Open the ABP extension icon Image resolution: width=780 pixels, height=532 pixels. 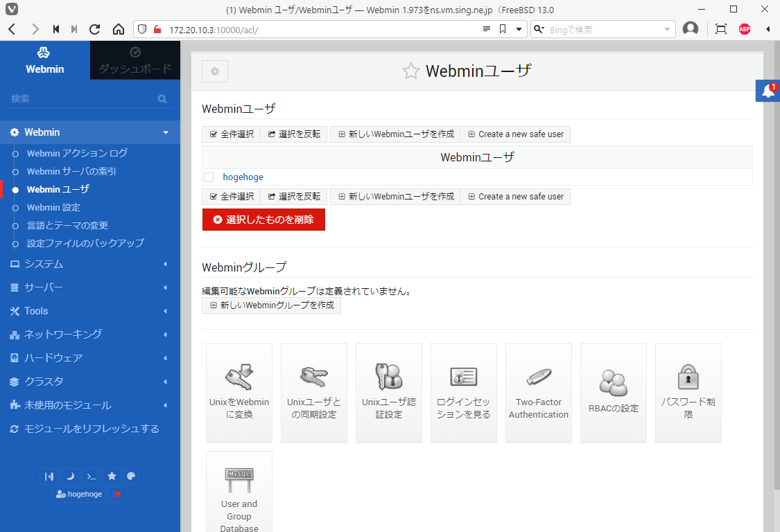[745, 29]
